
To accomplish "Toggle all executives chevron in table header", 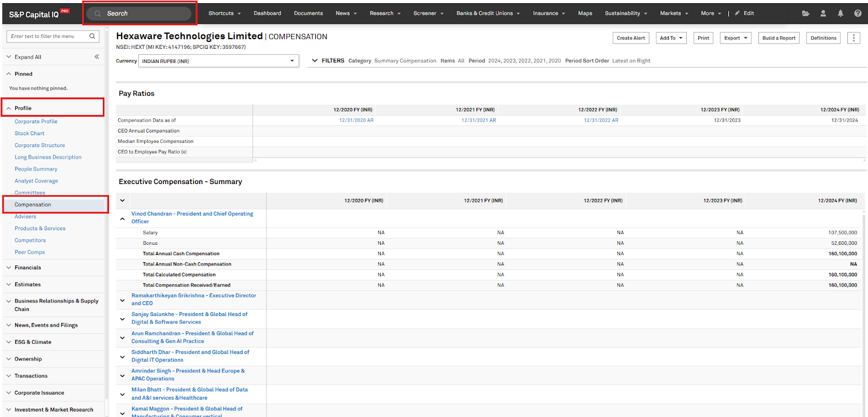I will 122,200.
